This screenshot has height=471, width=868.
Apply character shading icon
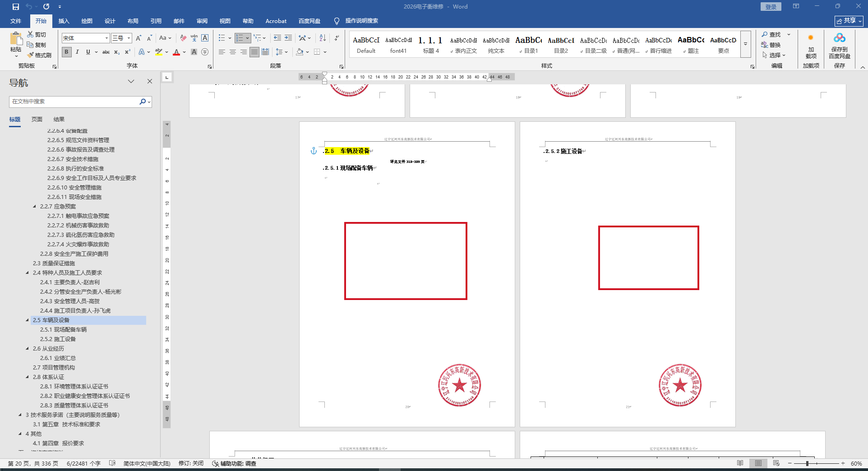click(x=194, y=52)
